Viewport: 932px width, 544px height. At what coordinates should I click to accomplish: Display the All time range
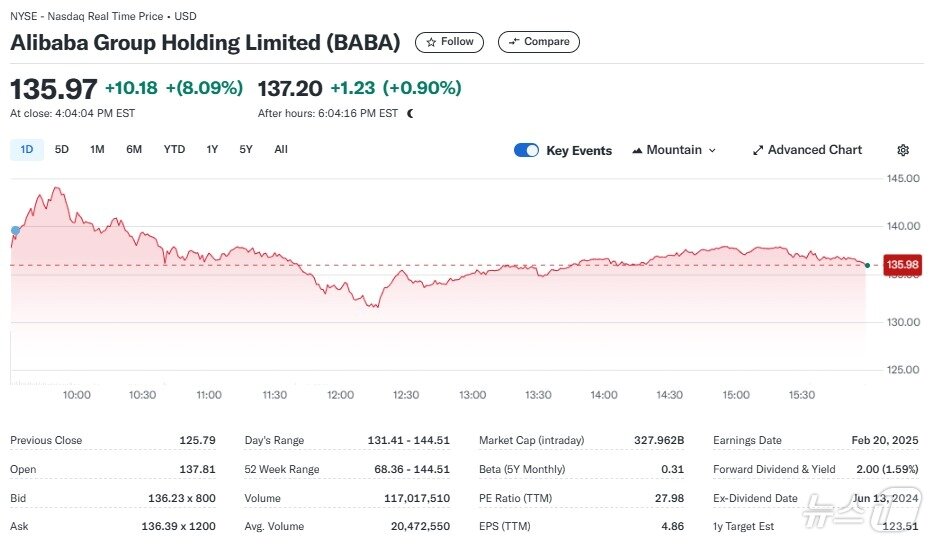pyautogui.click(x=281, y=150)
